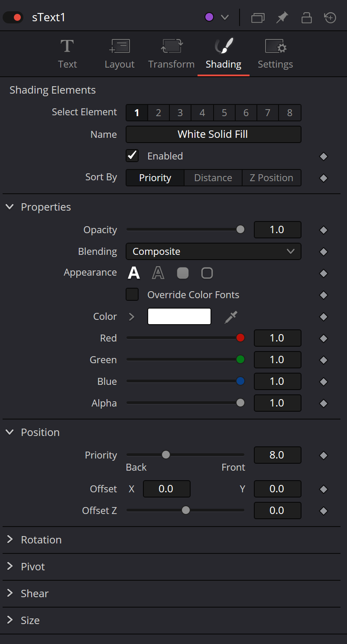Click the Blue slider
Image resolution: width=347 pixels, height=644 pixels.
(185, 381)
